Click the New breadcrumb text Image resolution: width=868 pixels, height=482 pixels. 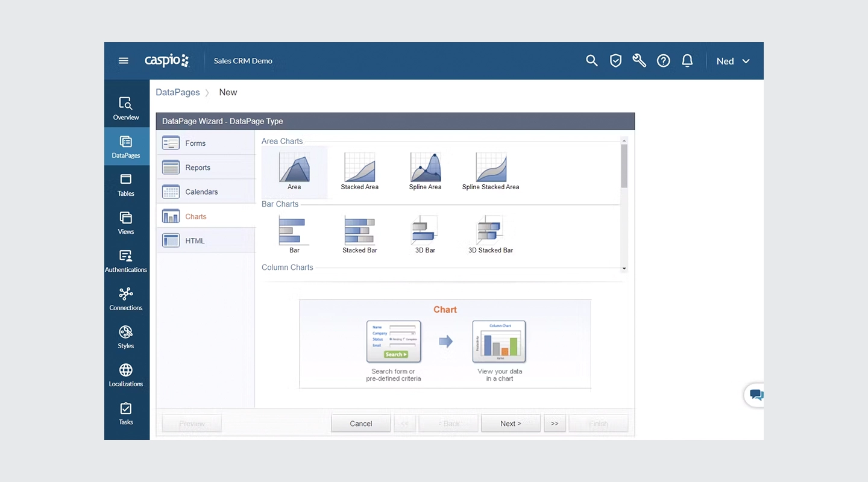point(228,92)
